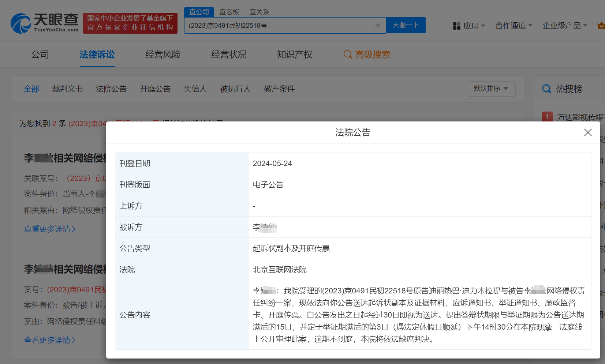Image resolution: width=605 pixels, height=364 pixels.
Task: Click the red certification banner badge
Action: point(130,23)
